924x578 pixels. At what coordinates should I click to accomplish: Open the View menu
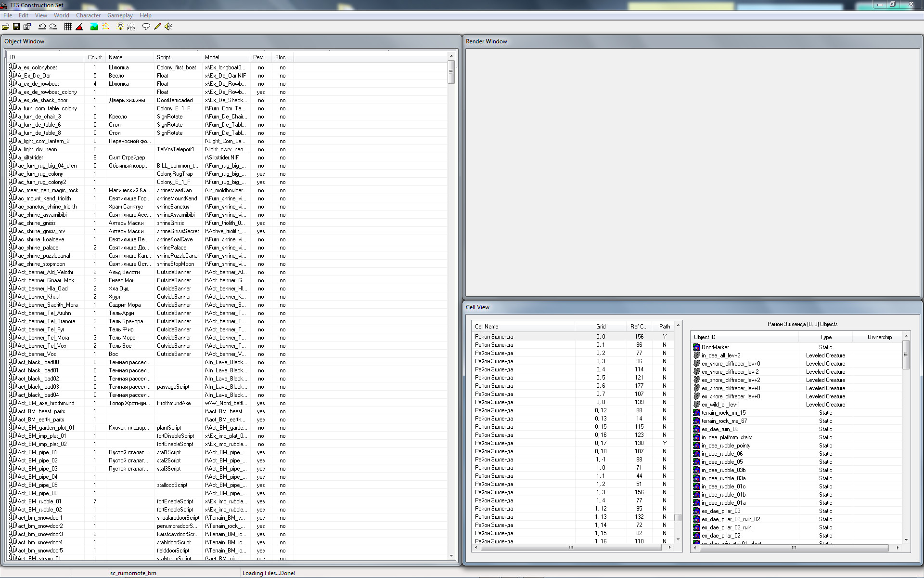pos(41,15)
